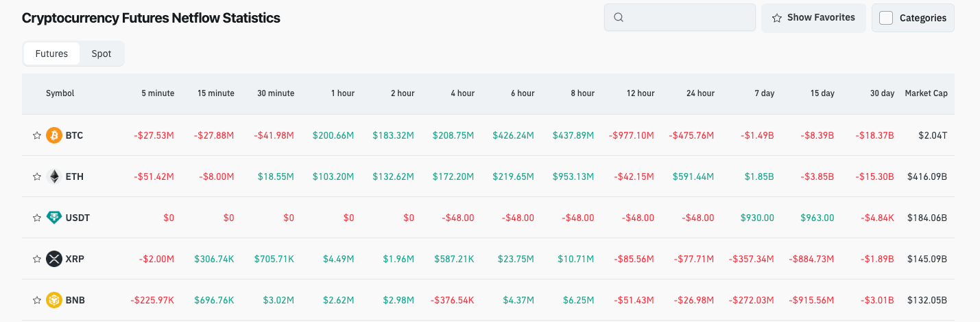This screenshot has height=322, width=980.
Task: Click the search magnifier icon
Action: [x=619, y=18]
